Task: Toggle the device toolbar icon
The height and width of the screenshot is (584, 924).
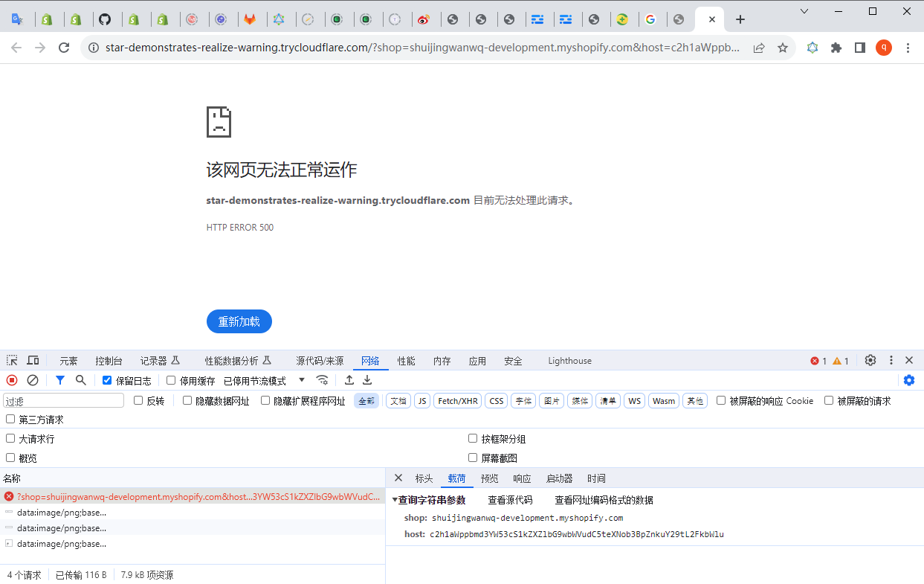Action: [33, 361]
